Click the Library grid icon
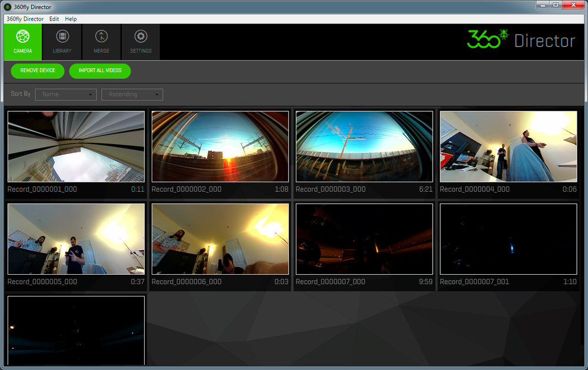588x370 pixels. pyautogui.click(x=62, y=36)
